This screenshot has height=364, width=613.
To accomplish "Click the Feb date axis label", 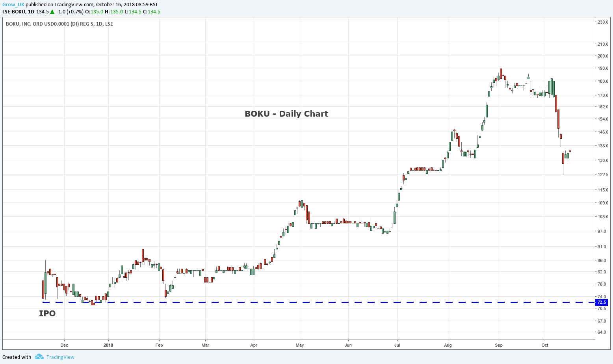I will pos(159,345).
